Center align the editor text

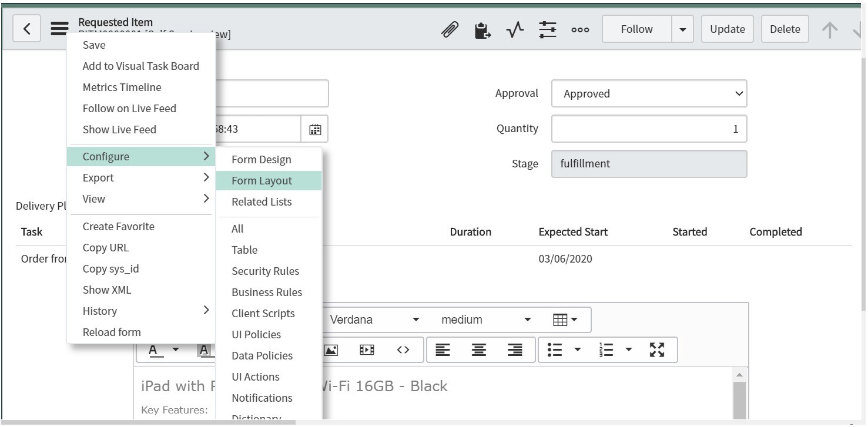(479, 350)
